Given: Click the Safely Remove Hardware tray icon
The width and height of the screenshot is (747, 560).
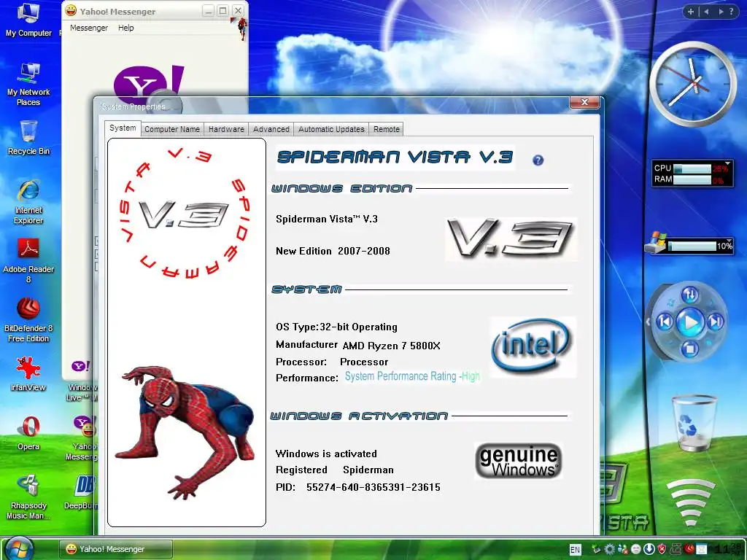Looking at the screenshot, I should 596,549.
